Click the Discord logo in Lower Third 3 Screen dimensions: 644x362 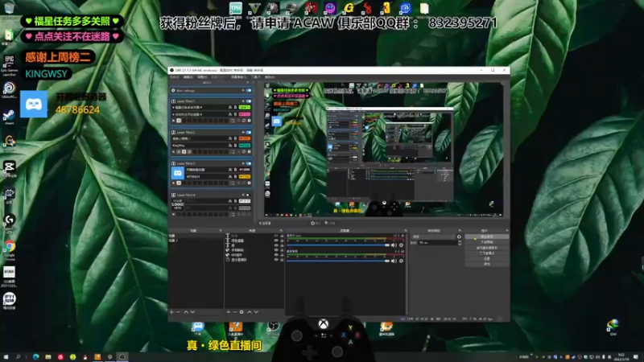pos(177,173)
